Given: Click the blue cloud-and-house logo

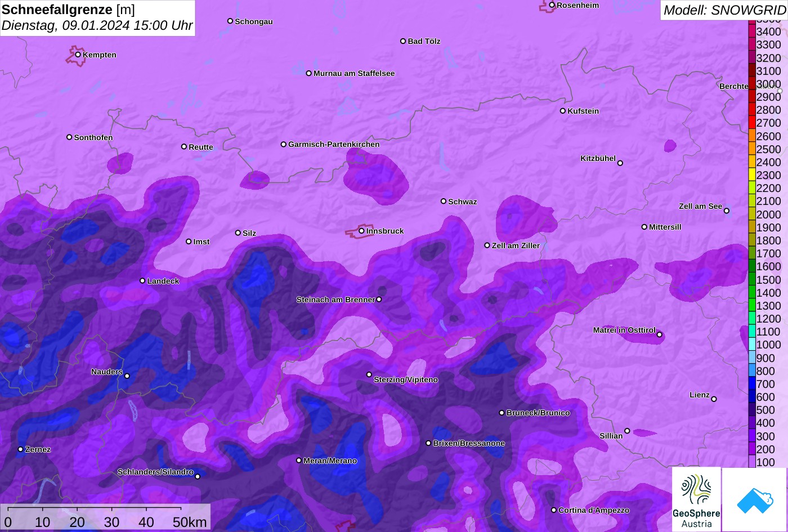Looking at the screenshot, I should 755,499.
